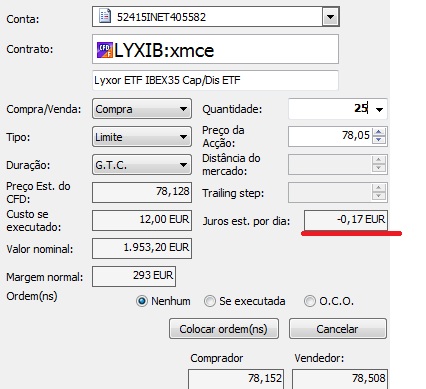Viewport: 426px width, 389px height.
Task: Select the Se executada radio option
Action: click(210, 301)
